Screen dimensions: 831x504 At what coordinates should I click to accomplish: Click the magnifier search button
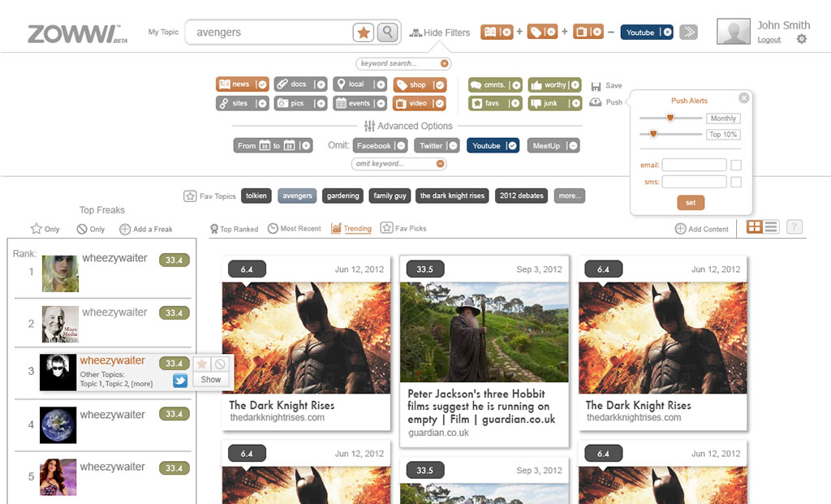pyautogui.click(x=387, y=32)
